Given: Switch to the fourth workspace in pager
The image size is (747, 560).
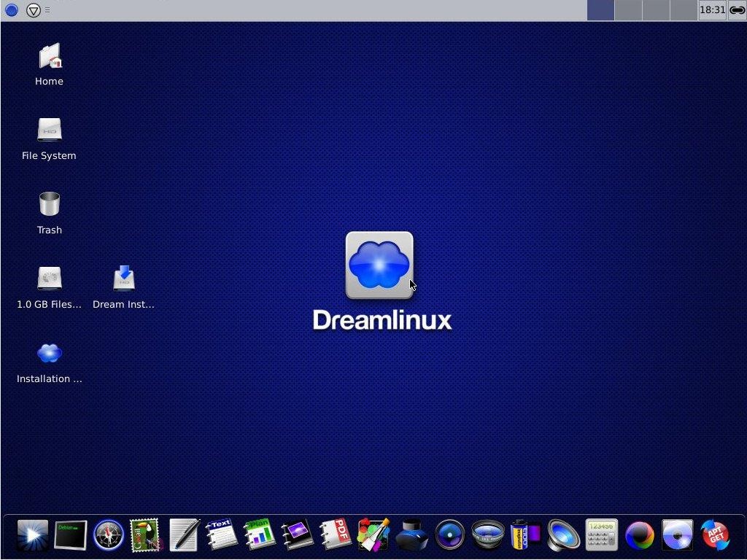Looking at the screenshot, I should point(683,10).
